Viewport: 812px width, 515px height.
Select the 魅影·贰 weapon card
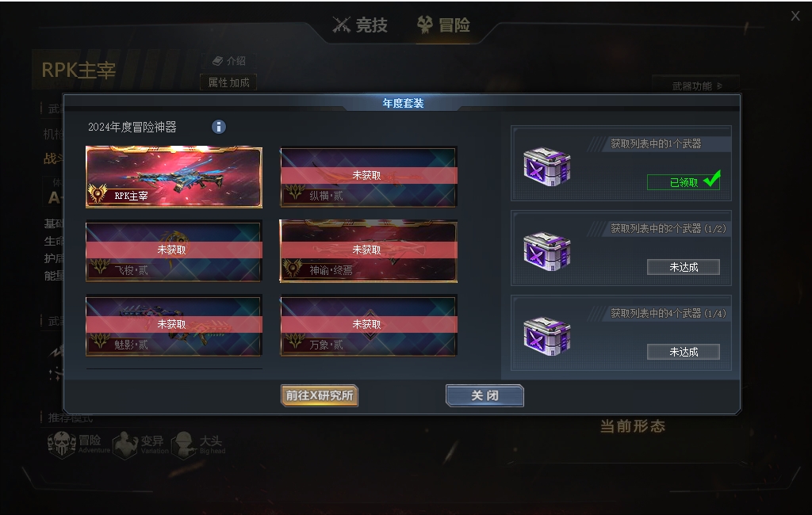click(174, 326)
